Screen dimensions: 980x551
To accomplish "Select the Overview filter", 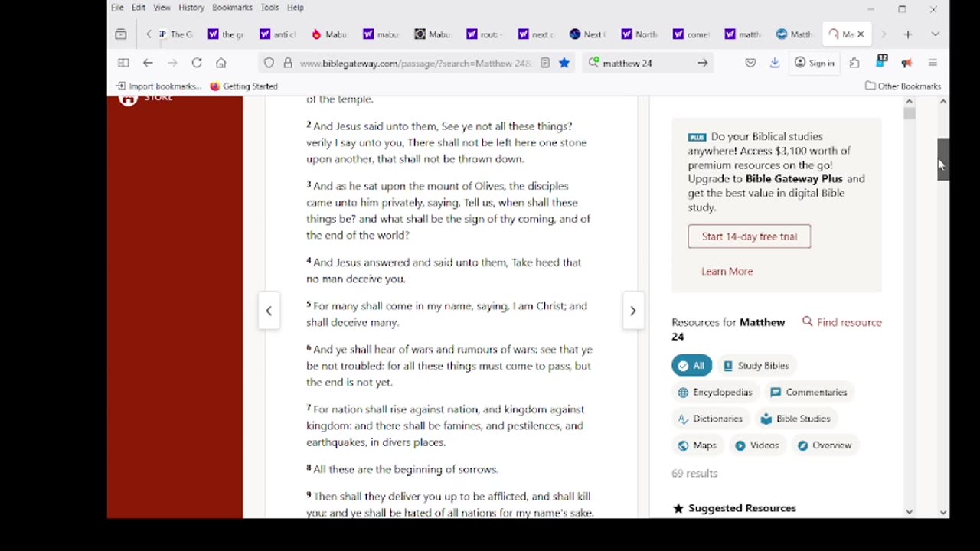I will (824, 445).
